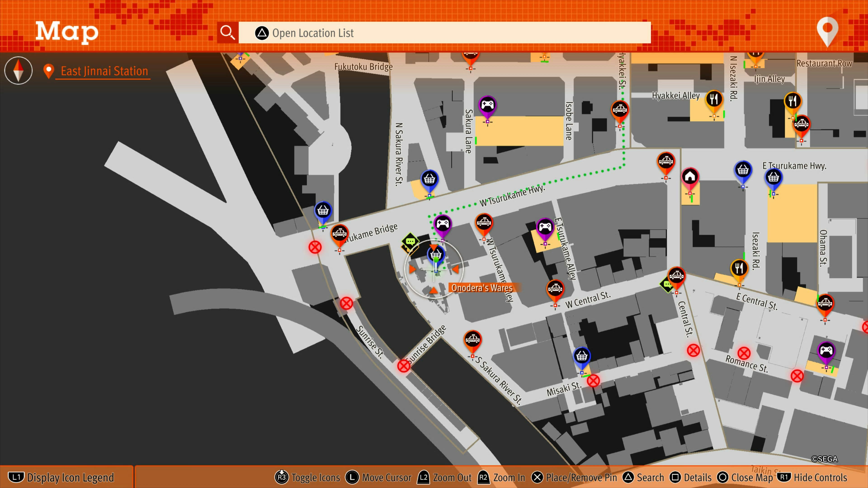Screen dimensions: 868x488
Task: Click the compass icon
Action: 19,70
